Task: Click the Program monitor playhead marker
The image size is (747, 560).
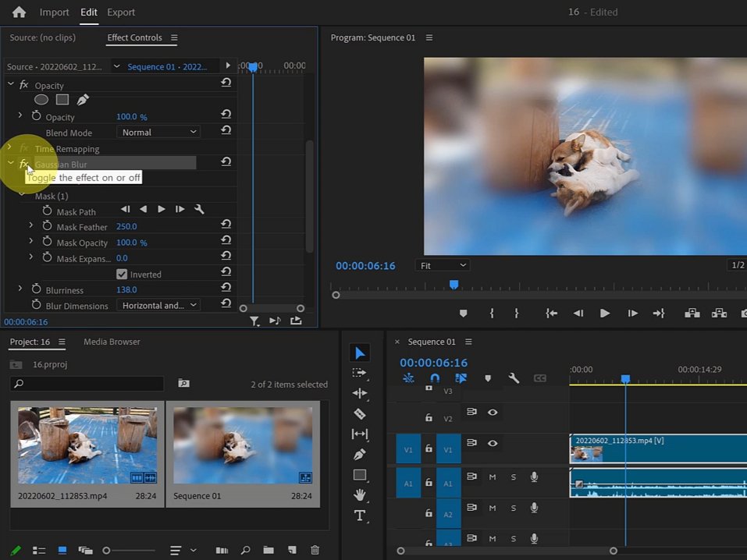Action: (x=454, y=284)
